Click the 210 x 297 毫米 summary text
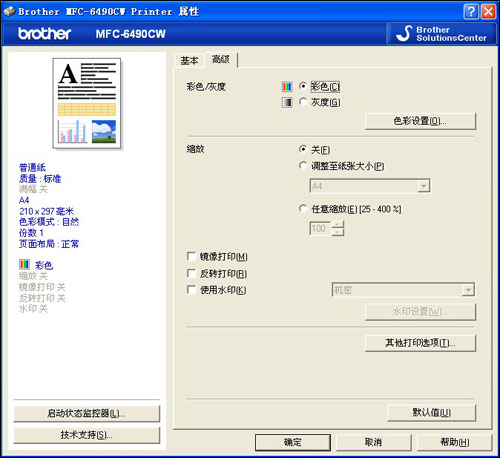The height and width of the screenshot is (458, 500). click(x=46, y=211)
